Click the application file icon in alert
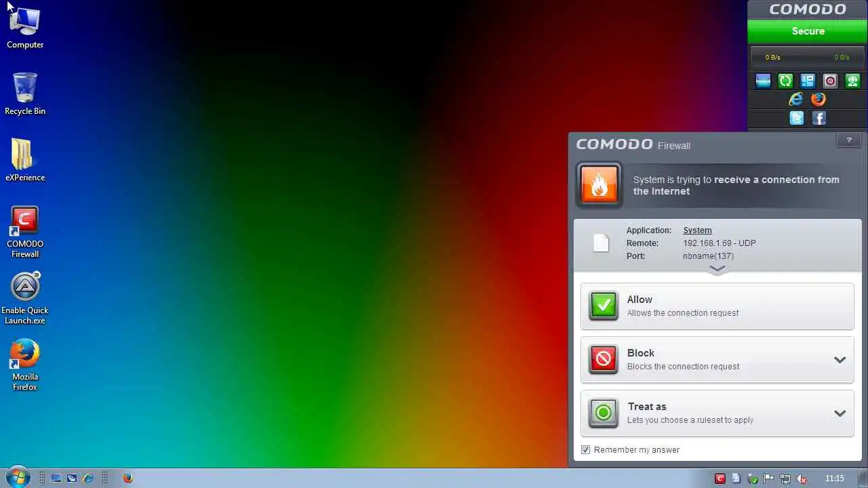Image resolution: width=868 pixels, height=488 pixels. point(601,243)
